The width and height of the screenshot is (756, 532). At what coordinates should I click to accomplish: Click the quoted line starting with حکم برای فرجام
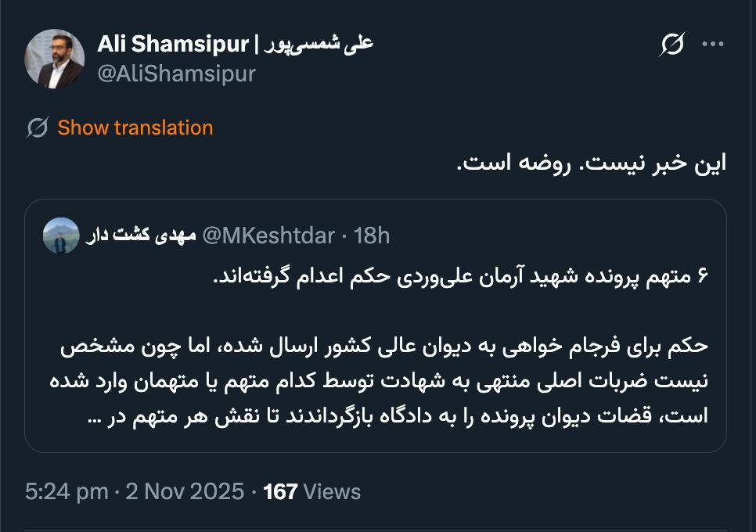(x=383, y=346)
